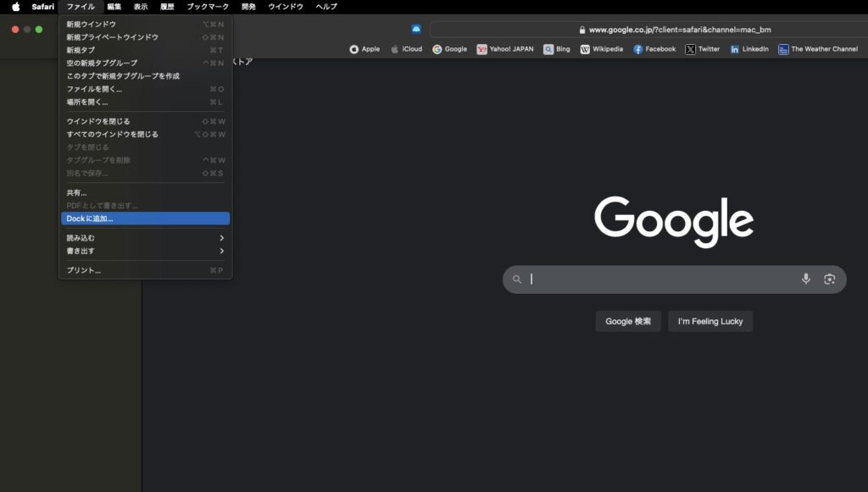Open the Apple menu
The width and height of the screenshot is (868, 492).
16,7
